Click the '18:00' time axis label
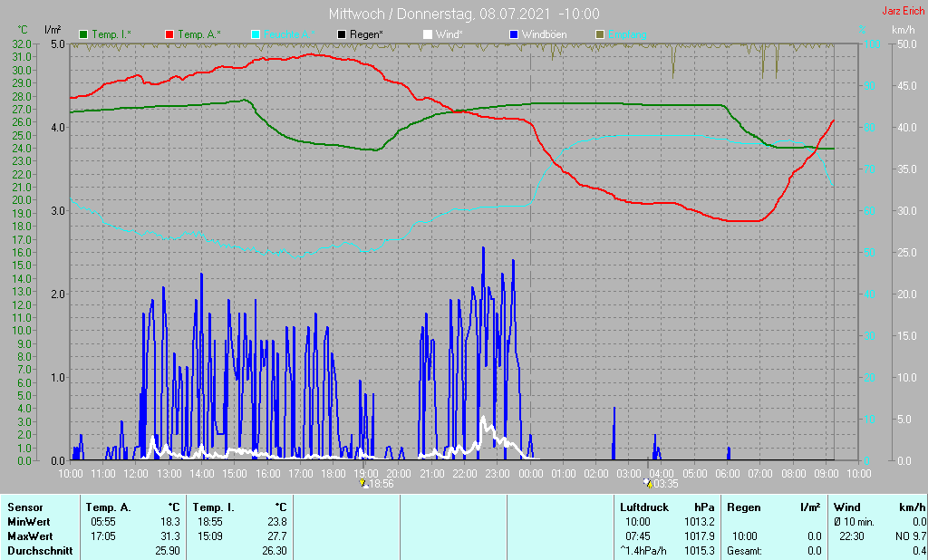The height and width of the screenshot is (560, 928). pos(333,474)
